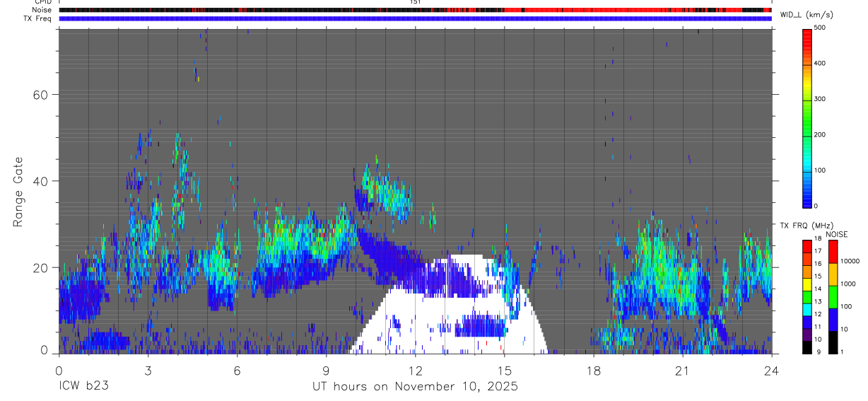868x401 pixels.
Task: Click the '6' hour tick on the time axis
Action: click(237, 371)
